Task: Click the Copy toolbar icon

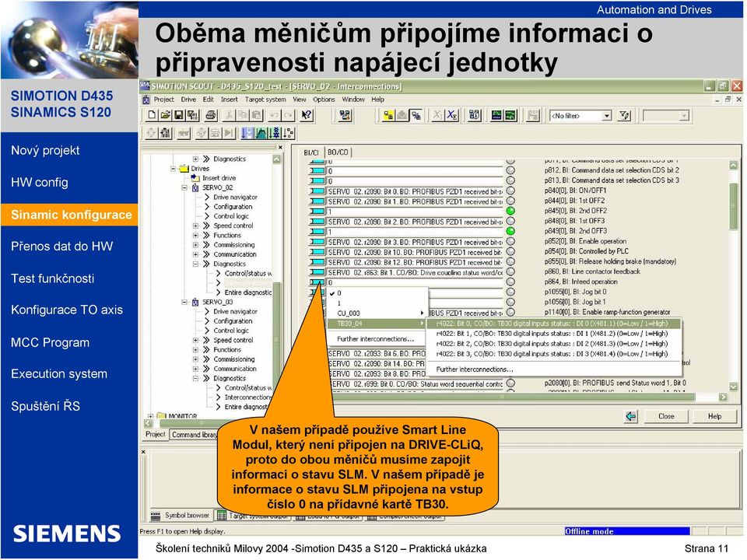Action: point(243,115)
